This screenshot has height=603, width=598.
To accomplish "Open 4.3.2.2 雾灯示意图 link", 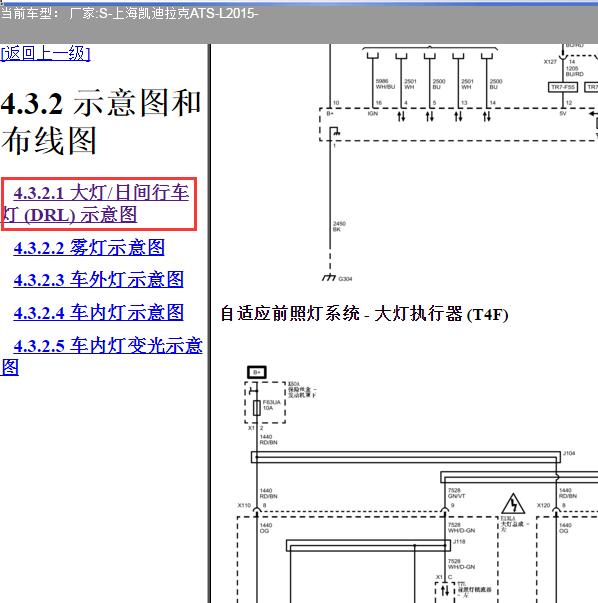I will 89,247.
